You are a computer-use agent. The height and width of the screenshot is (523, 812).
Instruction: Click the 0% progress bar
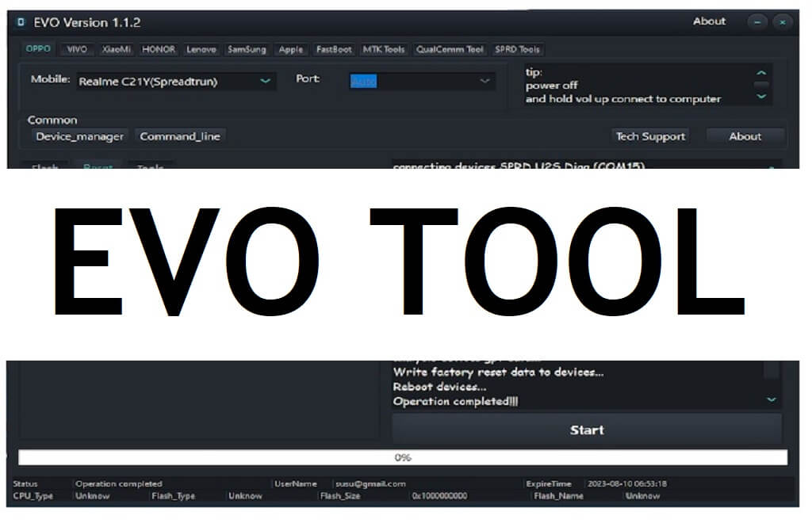tap(403, 457)
